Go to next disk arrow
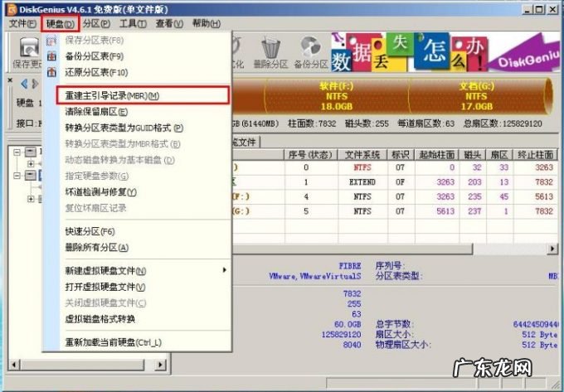This screenshot has width=564, height=392. [35, 84]
